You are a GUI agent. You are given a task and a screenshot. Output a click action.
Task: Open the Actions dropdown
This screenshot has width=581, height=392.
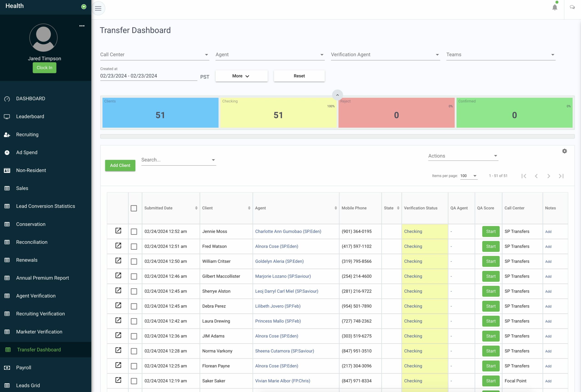(x=463, y=156)
